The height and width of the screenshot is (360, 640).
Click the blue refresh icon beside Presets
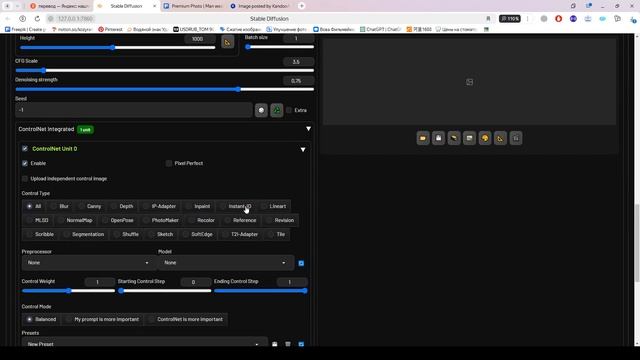[x=301, y=344]
